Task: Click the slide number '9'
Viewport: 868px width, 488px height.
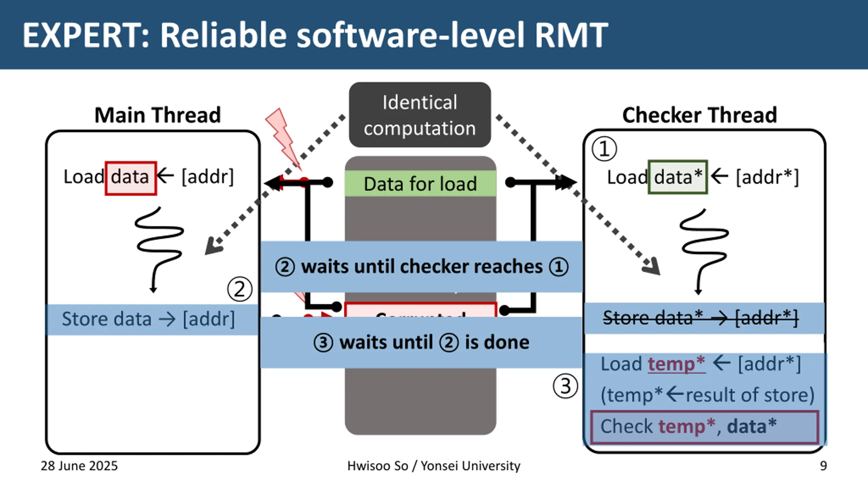Action: tap(823, 466)
